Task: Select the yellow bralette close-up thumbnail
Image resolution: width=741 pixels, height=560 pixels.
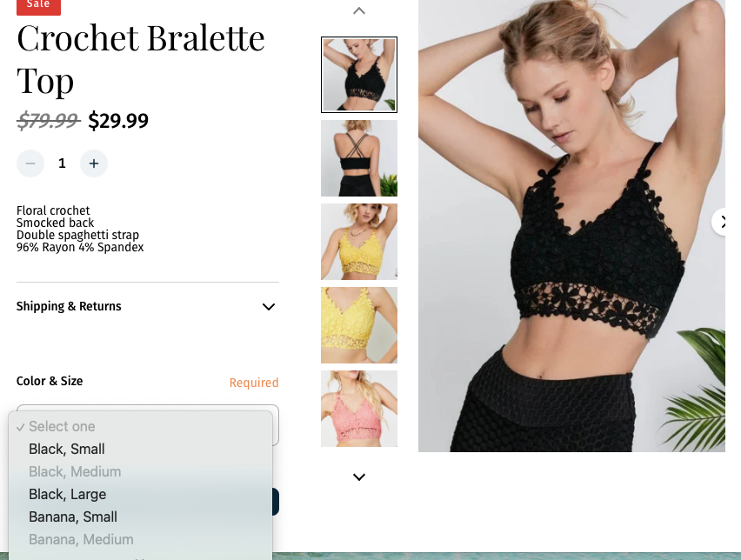Action: tap(359, 325)
